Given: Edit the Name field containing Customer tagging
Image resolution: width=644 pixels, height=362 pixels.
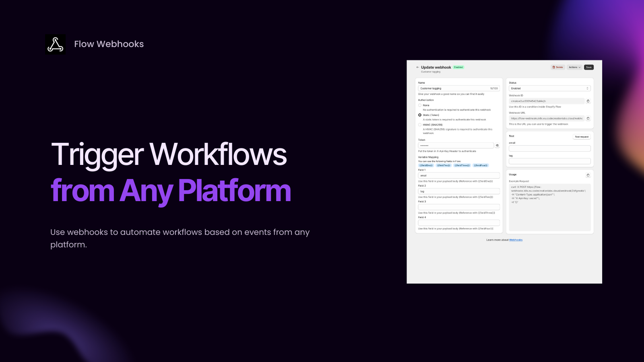Looking at the screenshot, I should (459, 88).
